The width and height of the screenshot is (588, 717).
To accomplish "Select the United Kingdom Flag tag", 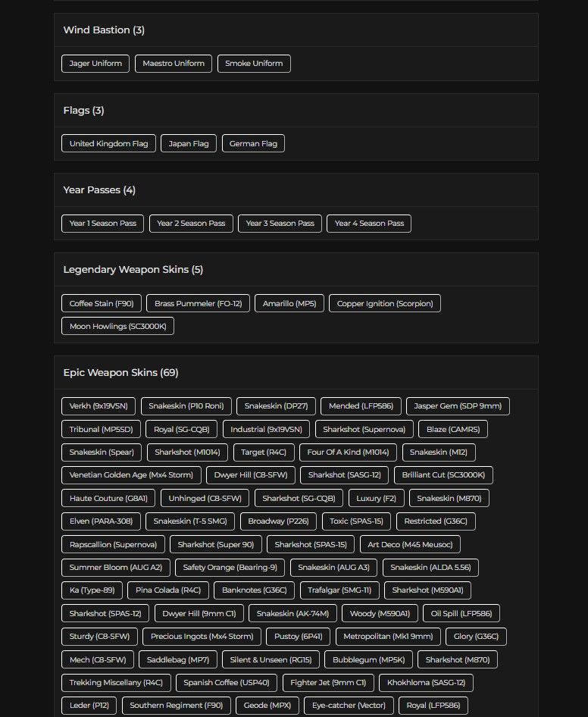I will 109,143.
